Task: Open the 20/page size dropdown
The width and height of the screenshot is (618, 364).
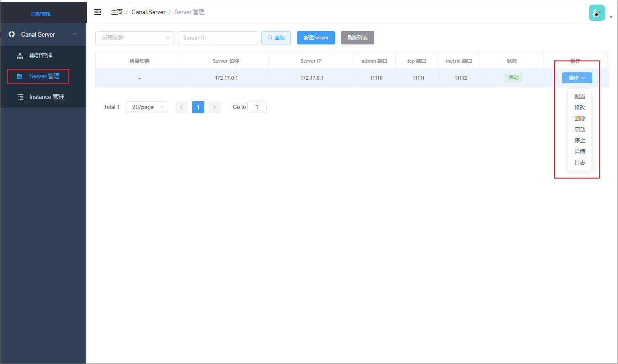Action: 147,107
